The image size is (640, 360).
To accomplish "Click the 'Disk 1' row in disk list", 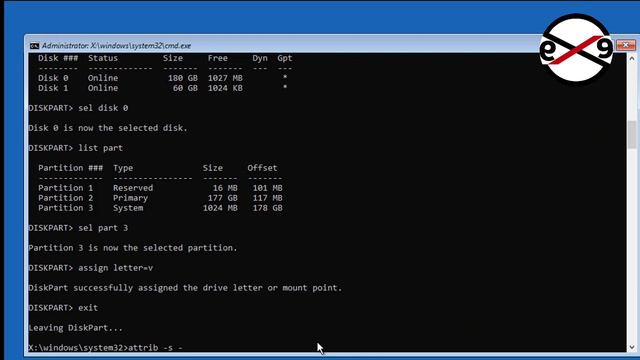I will [162, 88].
